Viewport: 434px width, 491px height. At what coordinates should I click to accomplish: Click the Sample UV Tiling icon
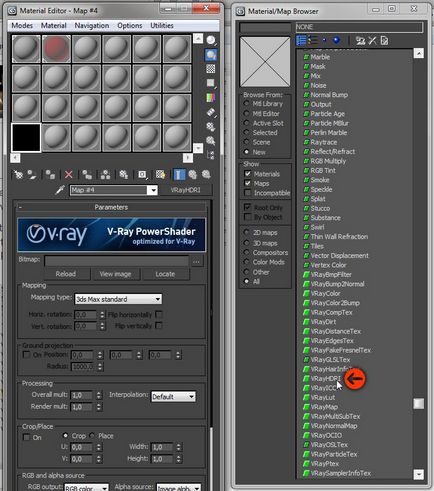pos(211,83)
